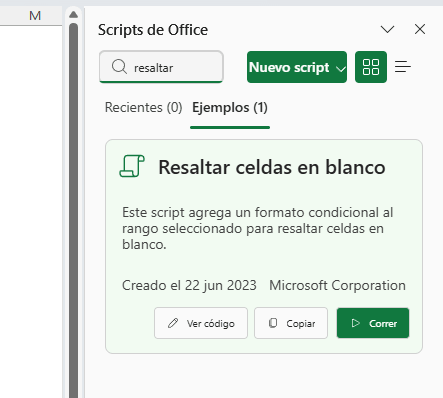Click the Ver código button

[201, 323]
